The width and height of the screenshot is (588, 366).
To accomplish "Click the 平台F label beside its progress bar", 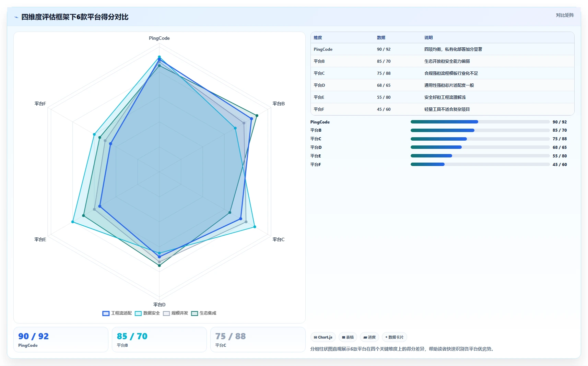I will 316,165.
